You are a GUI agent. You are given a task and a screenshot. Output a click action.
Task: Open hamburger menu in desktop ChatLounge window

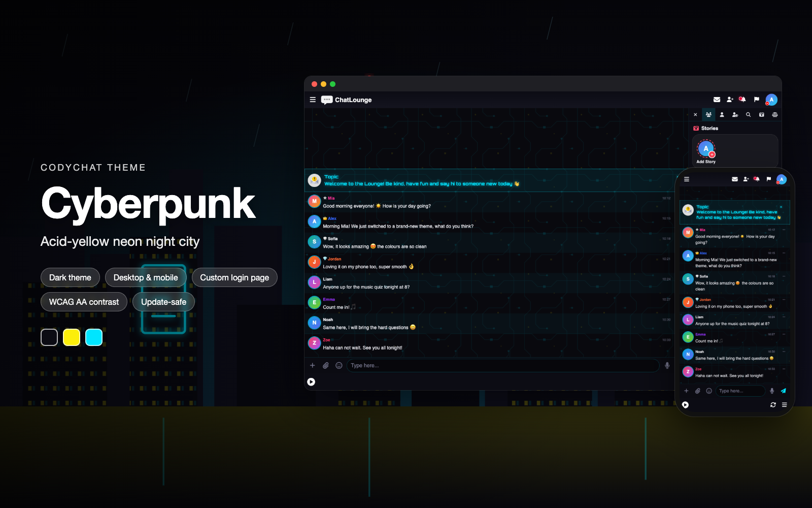click(x=313, y=100)
